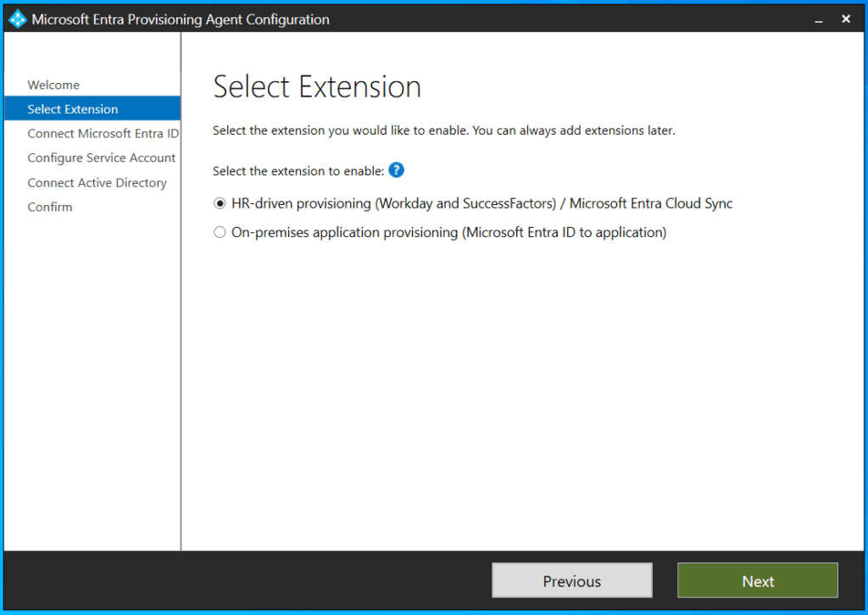Click the Select Extension page heading
Image resolution: width=868 pixels, height=615 pixels.
point(317,87)
